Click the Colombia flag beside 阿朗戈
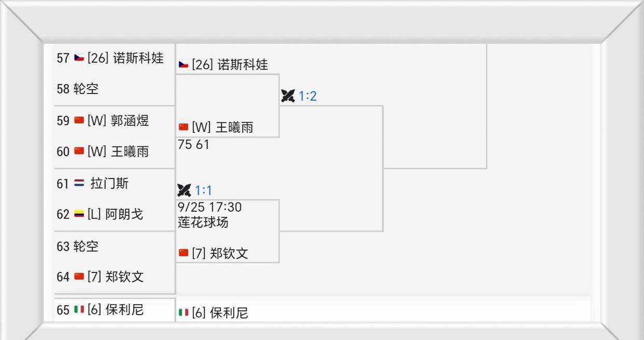The image size is (644, 340). tap(79, 214)
